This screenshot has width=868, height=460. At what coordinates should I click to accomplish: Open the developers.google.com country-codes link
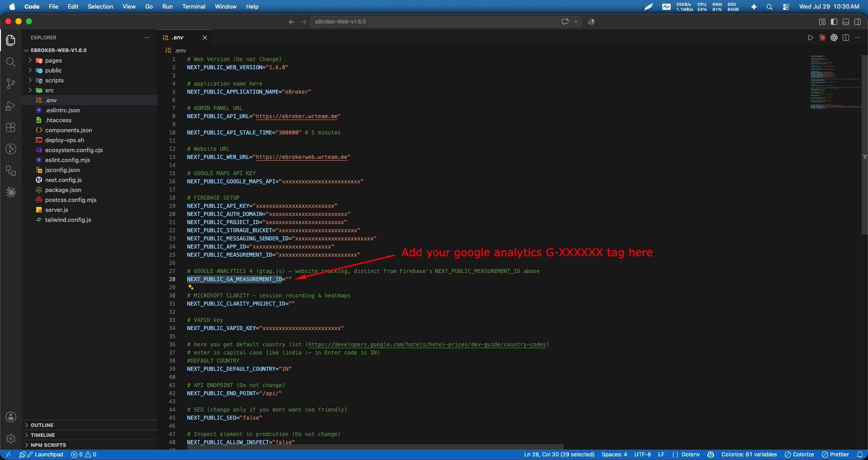[427, 345]
